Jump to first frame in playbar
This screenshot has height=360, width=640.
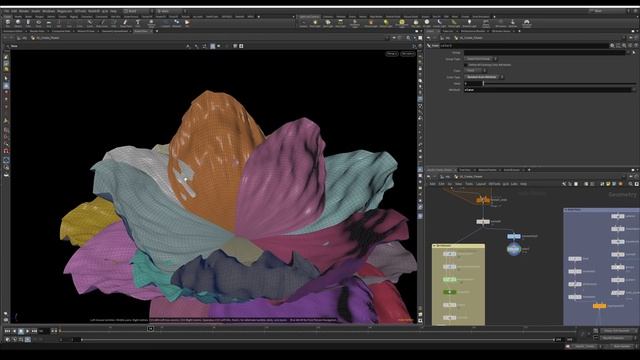point(7,331)
